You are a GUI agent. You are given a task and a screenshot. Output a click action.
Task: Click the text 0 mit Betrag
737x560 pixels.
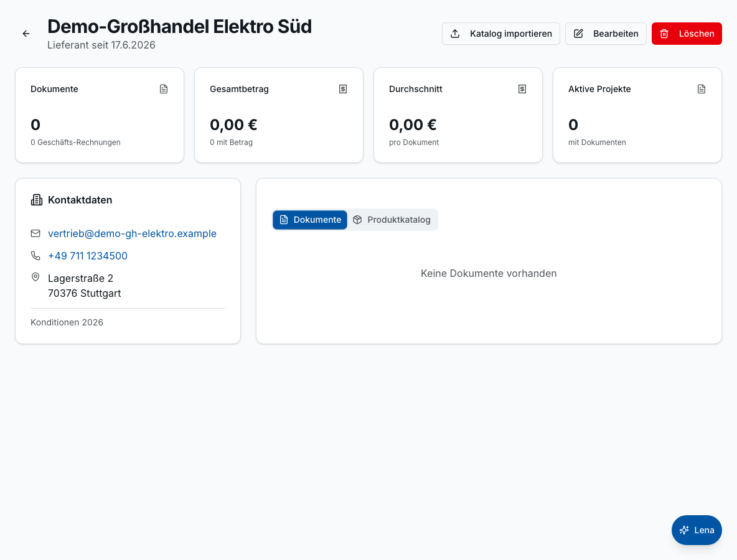[231, 142]
